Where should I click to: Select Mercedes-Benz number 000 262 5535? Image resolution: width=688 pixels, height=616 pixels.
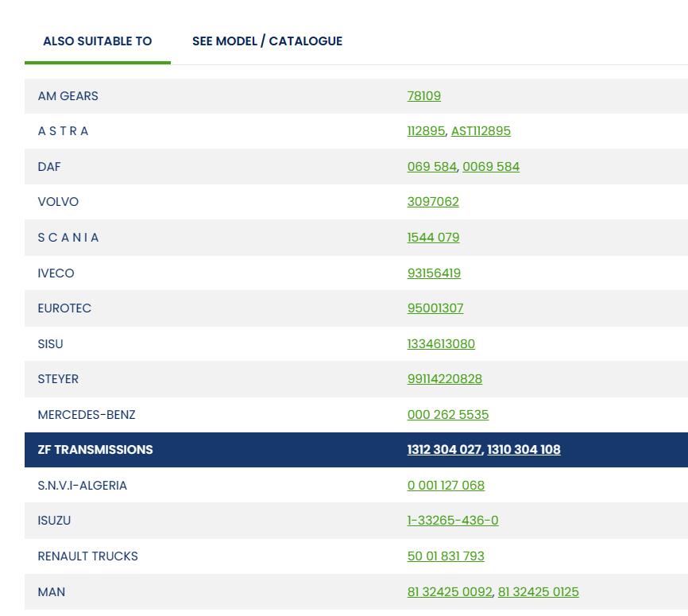click(x=448, y=415)
